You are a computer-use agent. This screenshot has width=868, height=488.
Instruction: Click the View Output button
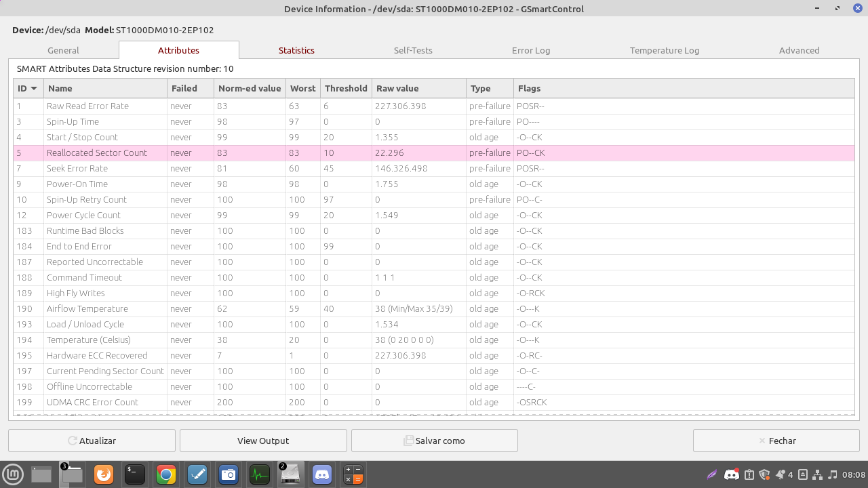pyautogui.click(x=263, y=441)
